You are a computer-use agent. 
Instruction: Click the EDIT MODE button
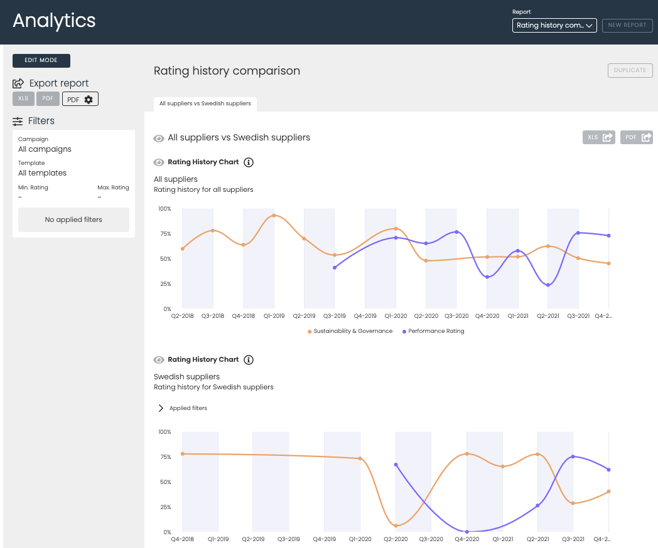[41, 60]
